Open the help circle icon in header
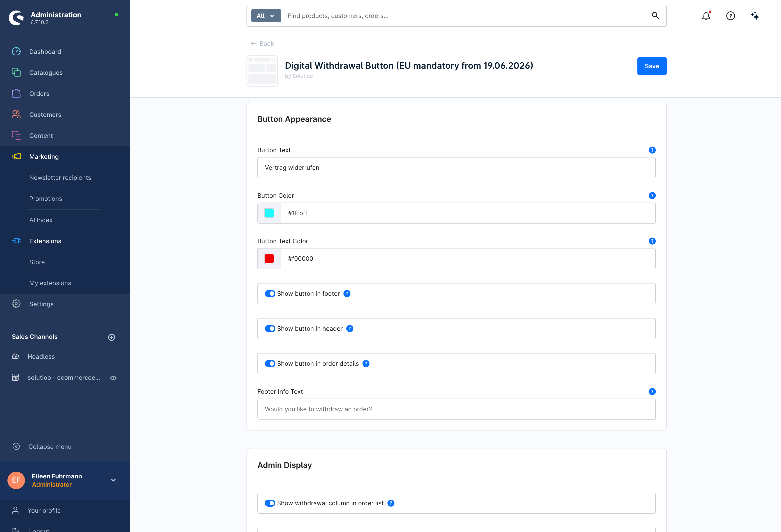Screen dimensions: 781x532 point(730,16)
